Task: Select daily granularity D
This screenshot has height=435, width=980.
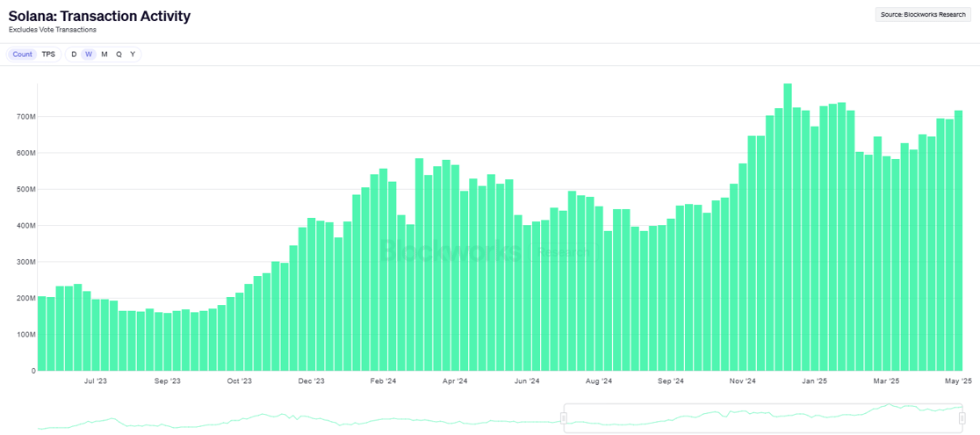Action: click(x=74, y=54)
